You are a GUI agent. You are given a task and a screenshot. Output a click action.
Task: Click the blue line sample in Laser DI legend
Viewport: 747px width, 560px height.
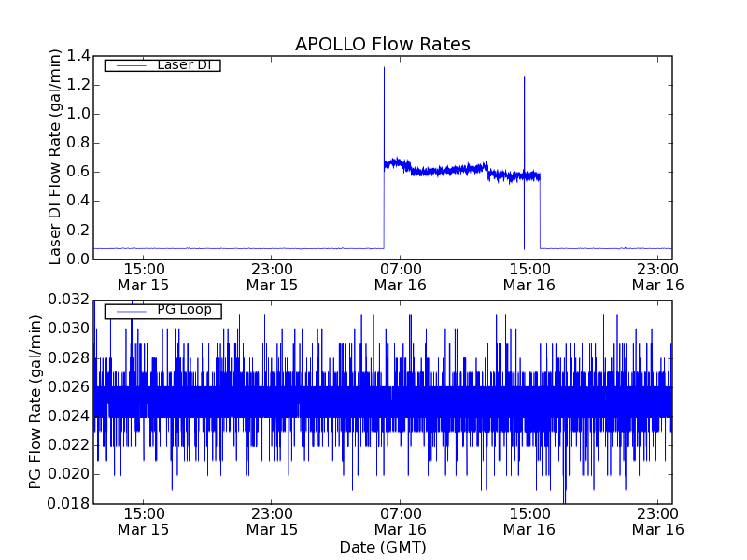pos(129,65)
